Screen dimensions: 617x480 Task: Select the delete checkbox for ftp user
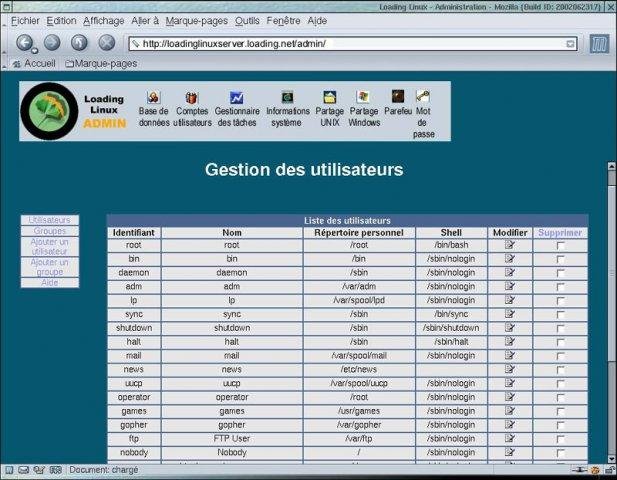pos(560,439)
